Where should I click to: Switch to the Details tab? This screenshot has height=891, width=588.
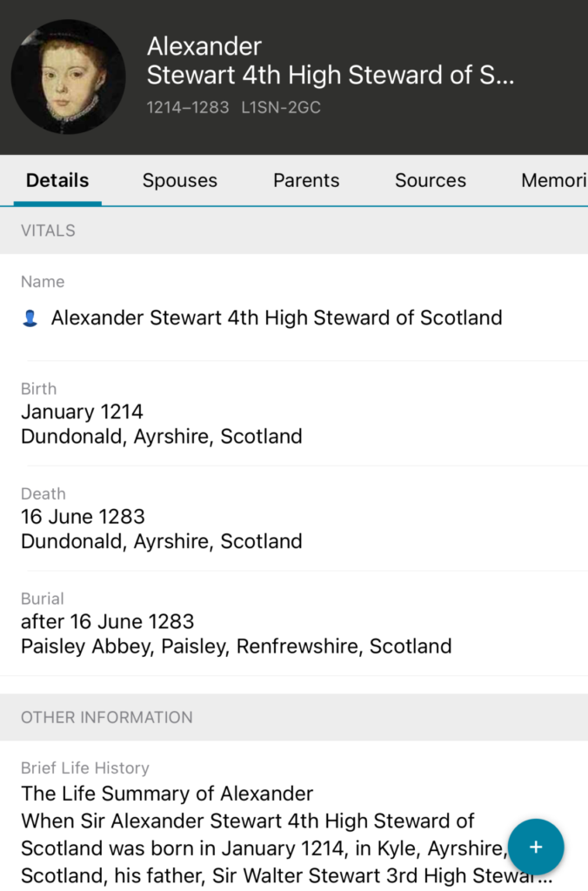click(x=57, y=180)
